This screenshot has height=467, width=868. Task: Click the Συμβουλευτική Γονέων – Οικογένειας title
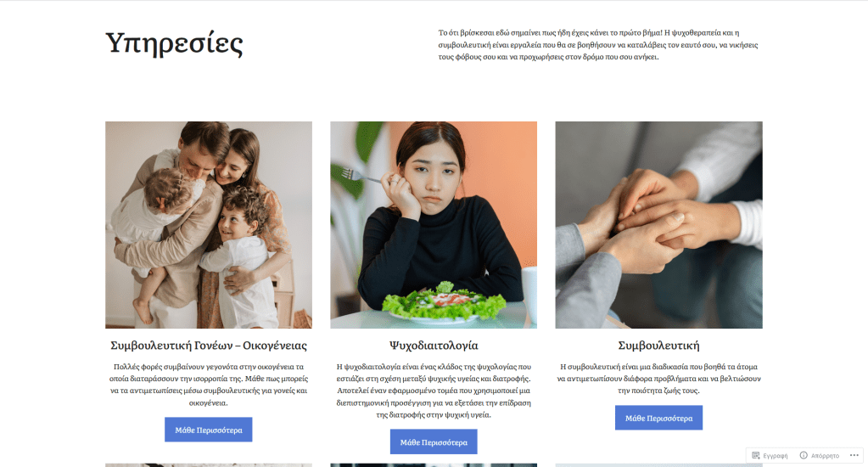[x=209, y=346]
